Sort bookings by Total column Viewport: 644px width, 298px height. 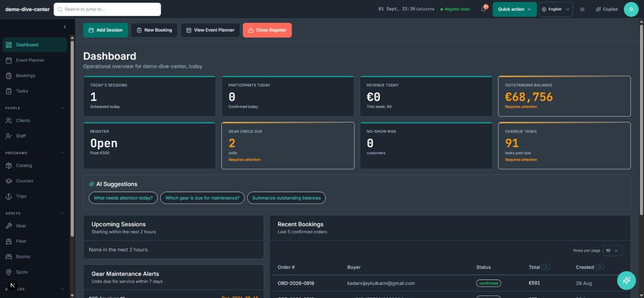(546, 267)
